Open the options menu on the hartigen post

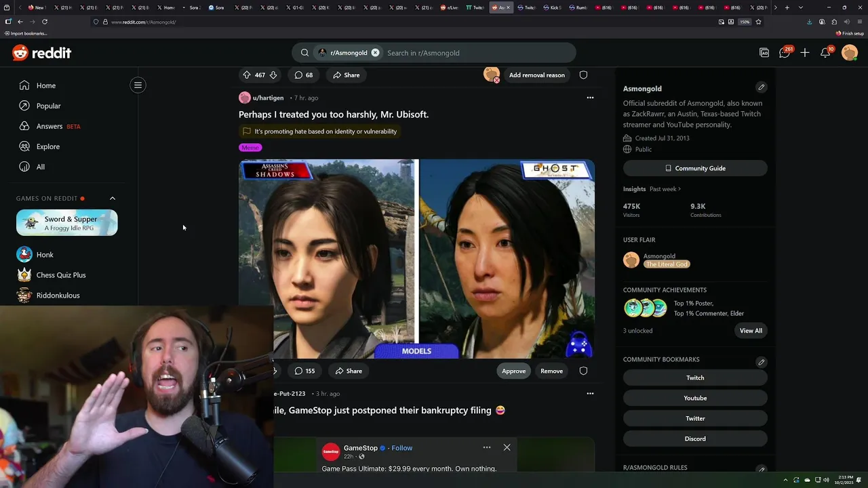tap(590, 98)
